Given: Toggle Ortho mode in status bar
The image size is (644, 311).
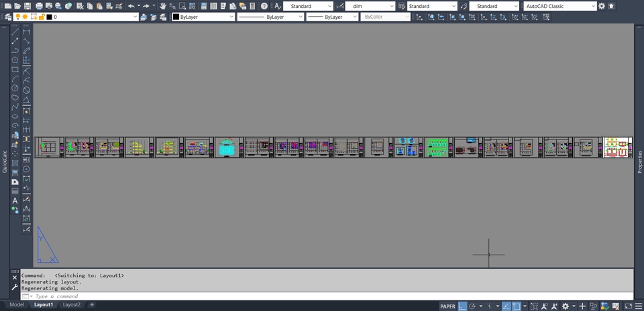Looking at the screenshot, I should point(462,306).
